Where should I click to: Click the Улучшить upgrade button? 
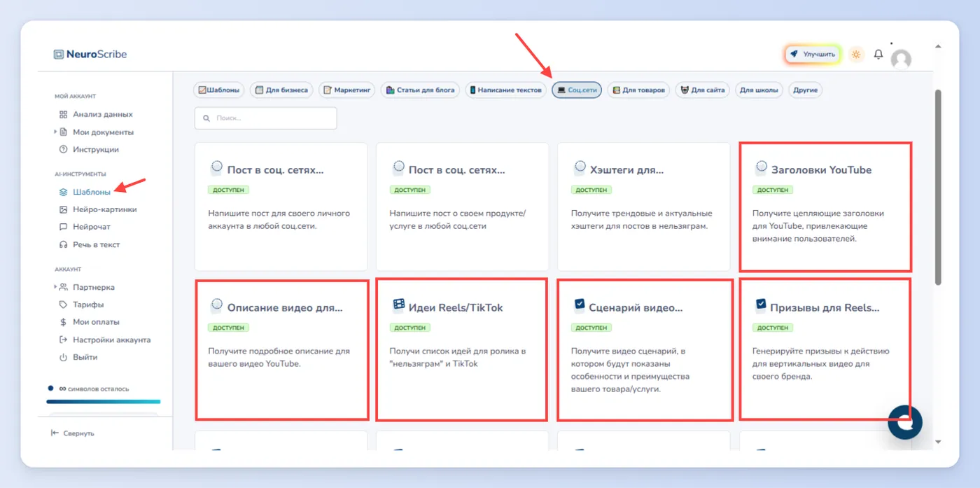(x=813, y=54)
